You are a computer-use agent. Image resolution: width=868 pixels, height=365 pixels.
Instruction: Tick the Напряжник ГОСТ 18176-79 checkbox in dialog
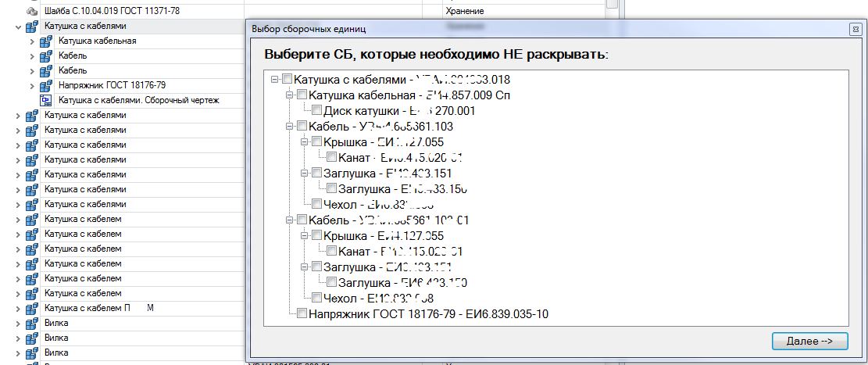(302, 313)
